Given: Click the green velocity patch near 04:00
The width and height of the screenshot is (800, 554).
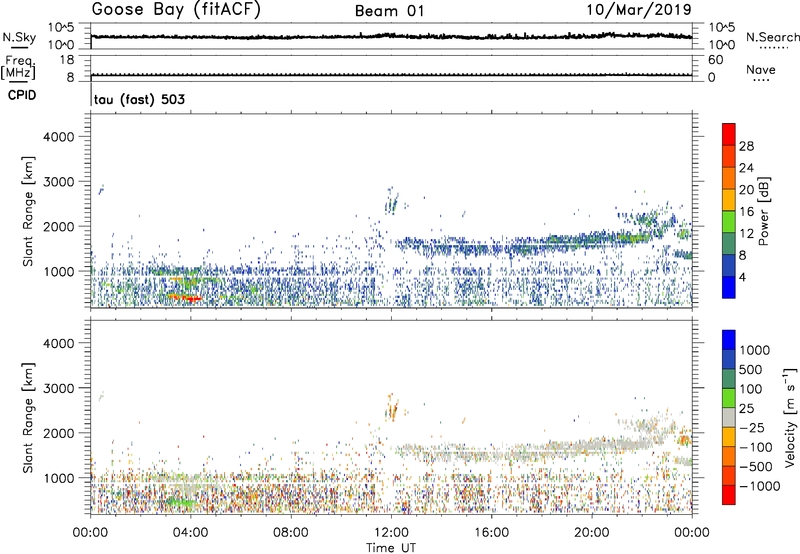Looking at the screenshot, I should click(181, 502).
